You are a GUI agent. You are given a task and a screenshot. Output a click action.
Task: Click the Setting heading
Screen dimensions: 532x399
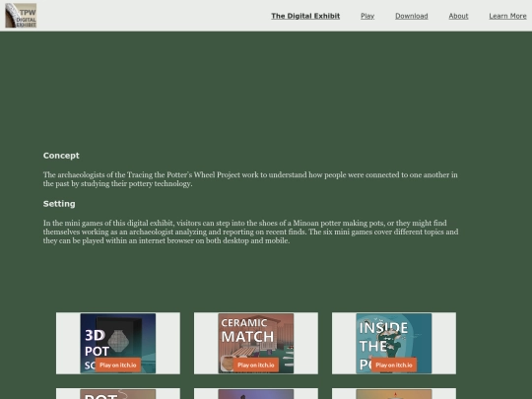tap(59, 204)
